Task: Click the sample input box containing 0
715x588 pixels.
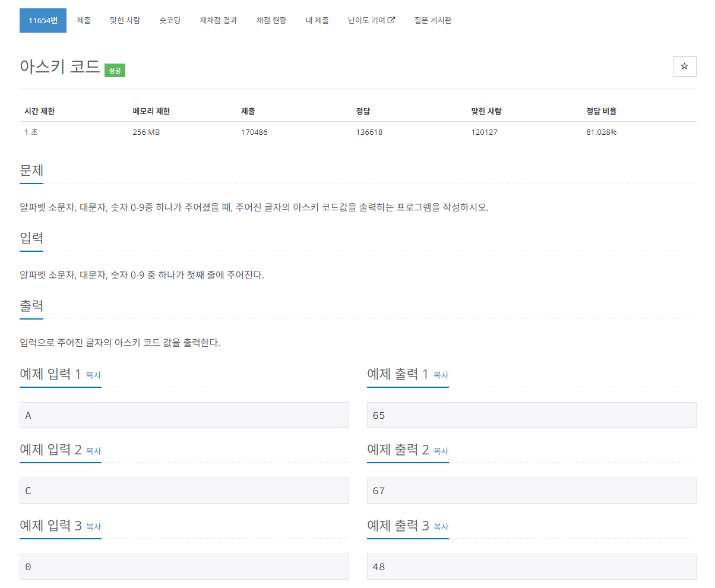Action: tap(184, 567)
